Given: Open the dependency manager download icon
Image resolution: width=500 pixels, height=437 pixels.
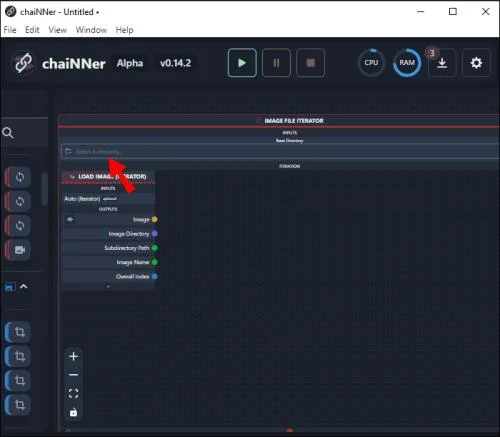Looking at the screenshot, I should (x=442, y=63).
